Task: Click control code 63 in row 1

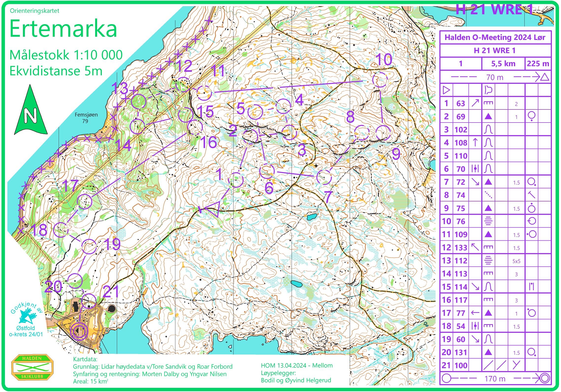Action: point(460,103)
